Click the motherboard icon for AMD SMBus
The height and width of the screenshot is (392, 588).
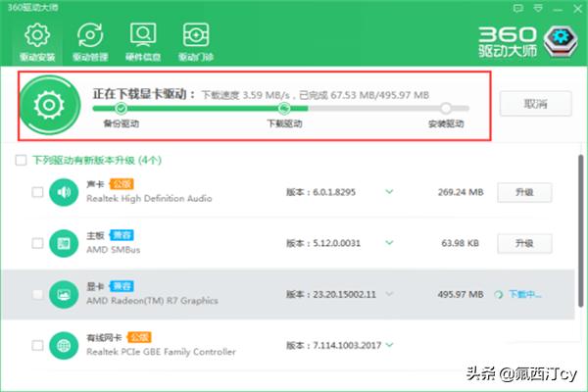click(64, 243)
